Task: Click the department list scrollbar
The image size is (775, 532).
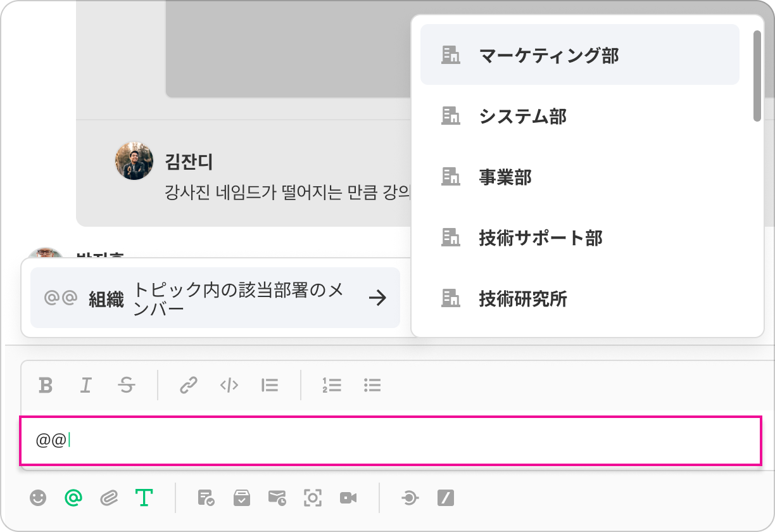Action: point(757,76)
